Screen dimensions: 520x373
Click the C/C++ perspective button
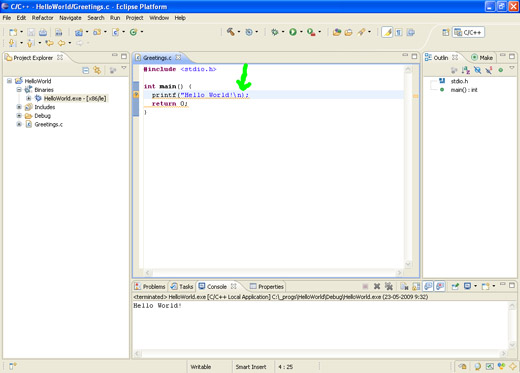pyautogui.click(x=468, y=32)
